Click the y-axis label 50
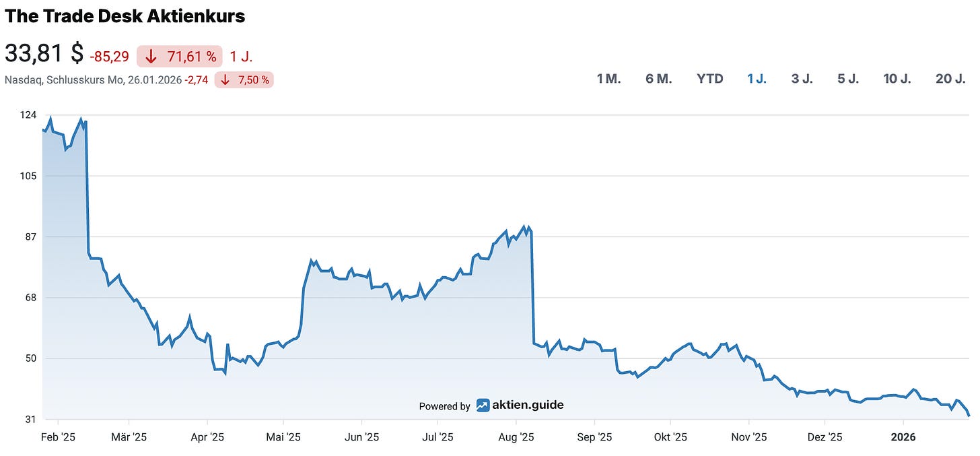The width and height of the screenshot is (980, 456). pos(31,358)
